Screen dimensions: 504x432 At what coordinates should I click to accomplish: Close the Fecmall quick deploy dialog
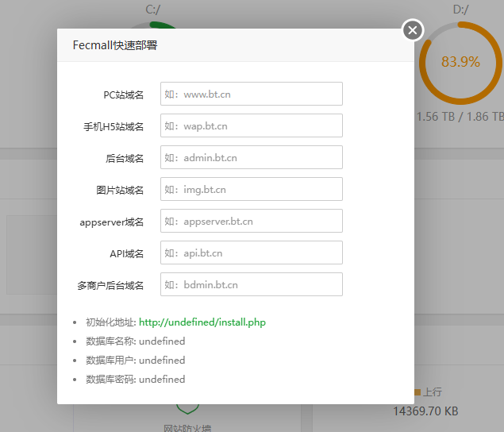tap(413, 30)
